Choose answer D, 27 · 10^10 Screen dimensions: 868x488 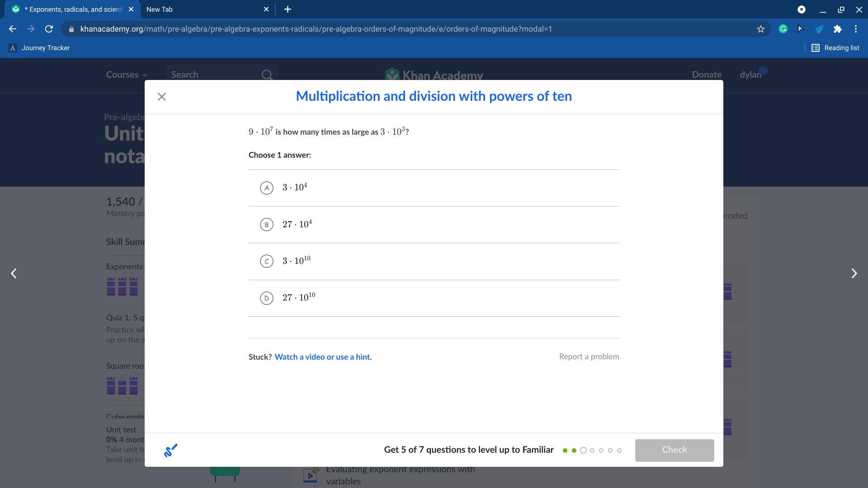(267, 298)
